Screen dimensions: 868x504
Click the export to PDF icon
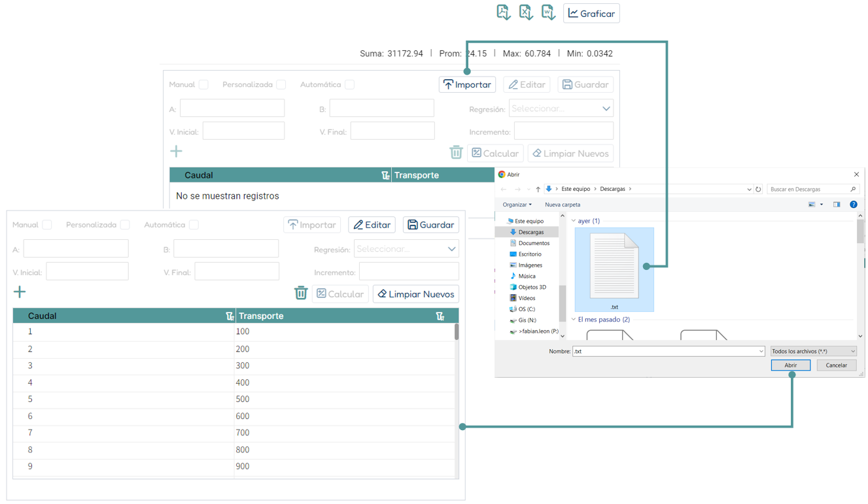[503, 12]
